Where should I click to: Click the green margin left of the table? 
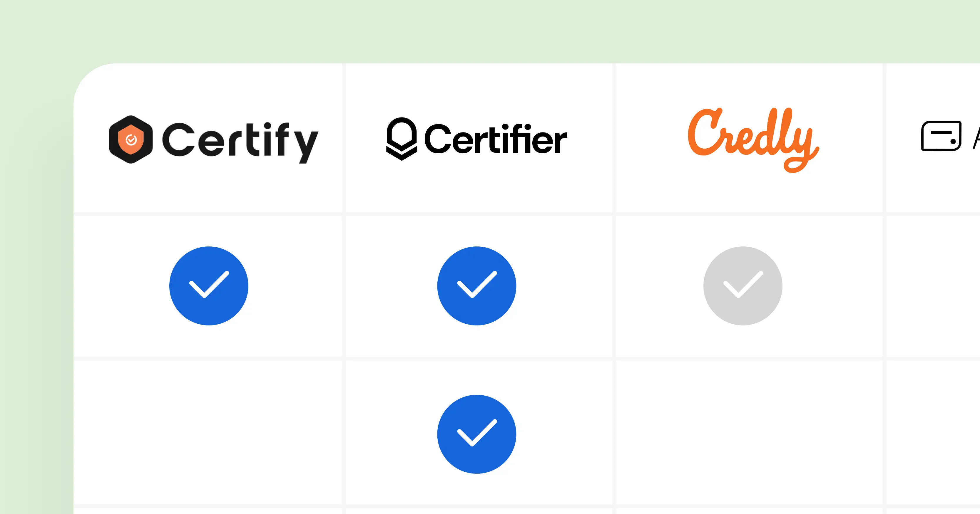pyautogui.click(x=36, y=266)
